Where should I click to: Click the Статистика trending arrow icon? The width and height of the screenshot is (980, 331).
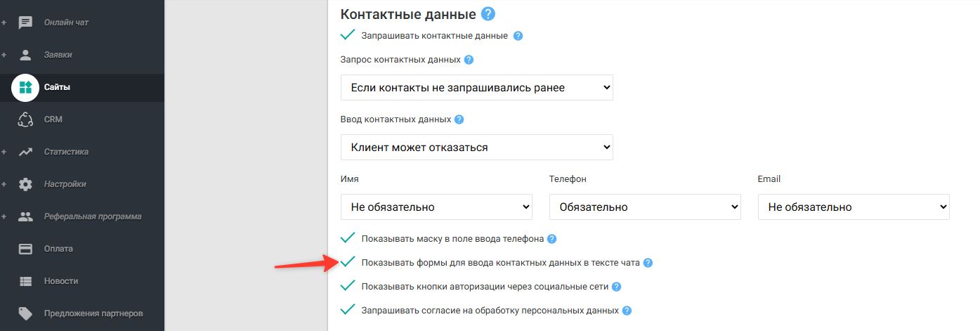click(x=25, y=152)
